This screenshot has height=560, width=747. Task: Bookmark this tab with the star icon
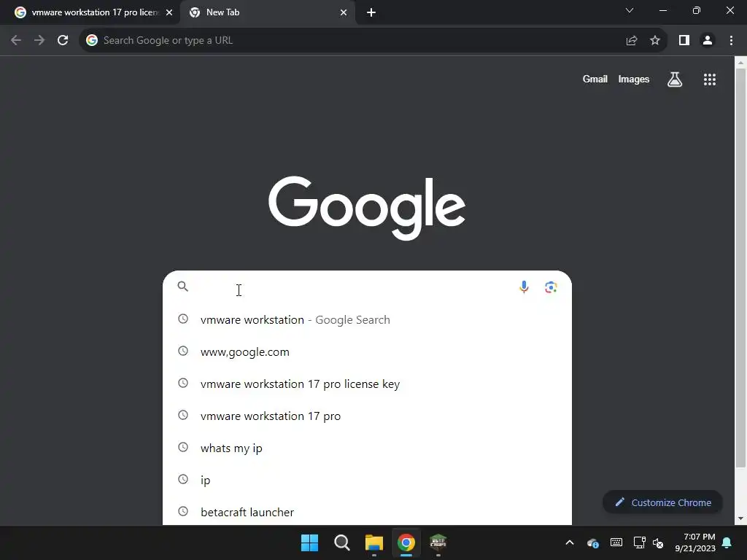(x=655, y=41)
